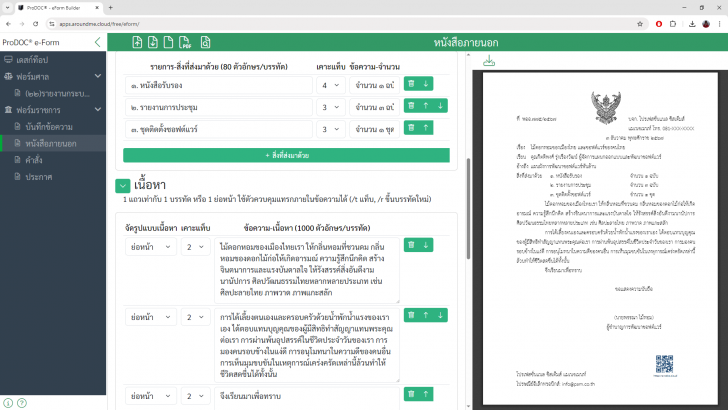Image resolution: width=728 pixels, height=410 pixels.
Task: Move second paragraph การได้เลี้ยงตนเอง up
Action: point(426,315)
